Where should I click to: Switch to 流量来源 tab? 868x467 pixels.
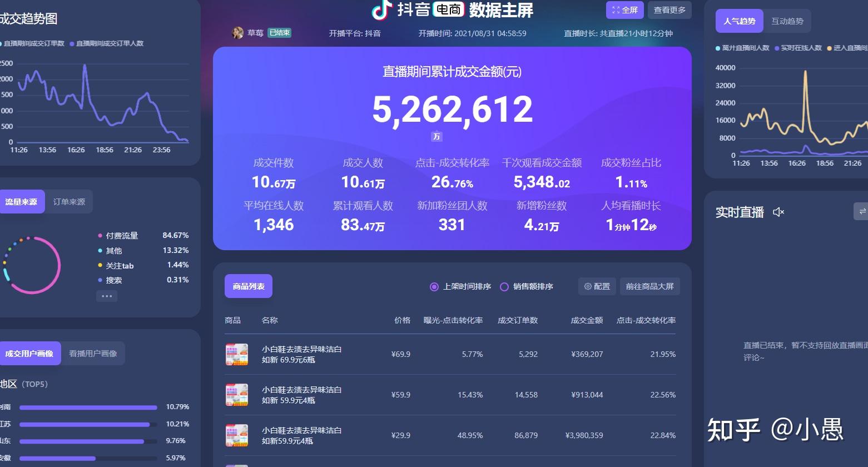coord(21,202)
